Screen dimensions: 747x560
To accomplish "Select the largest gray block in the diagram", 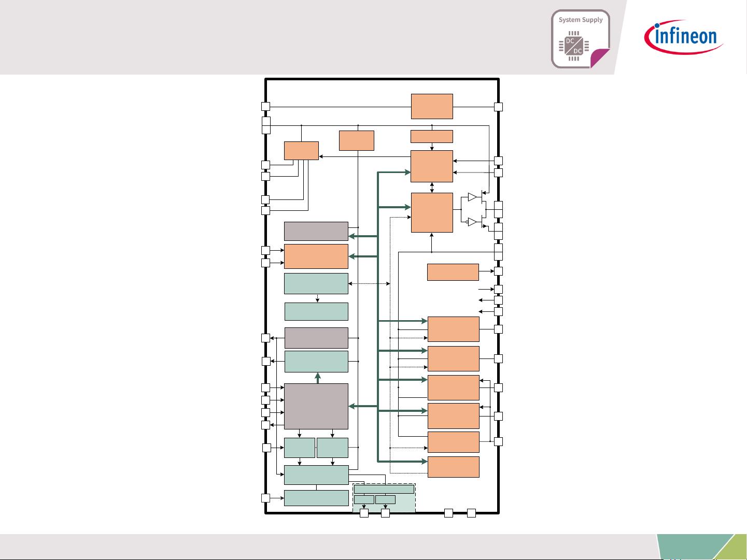I will point(316,406).
